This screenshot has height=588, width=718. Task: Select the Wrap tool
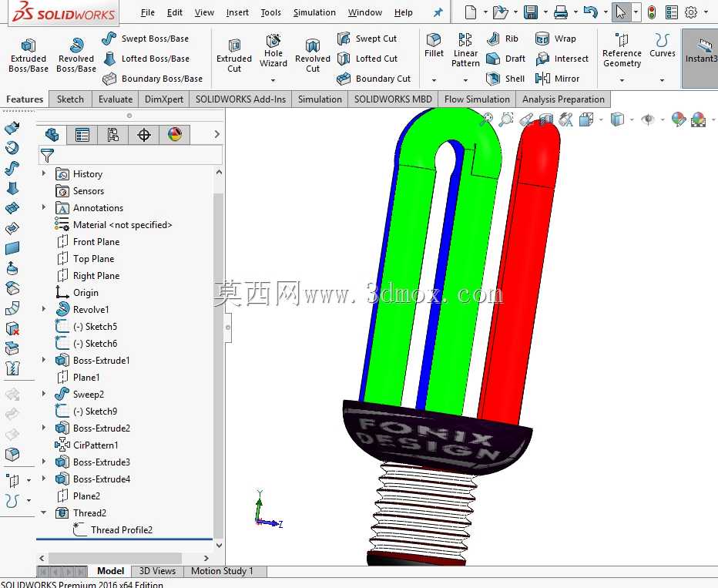tap(555, 39)
